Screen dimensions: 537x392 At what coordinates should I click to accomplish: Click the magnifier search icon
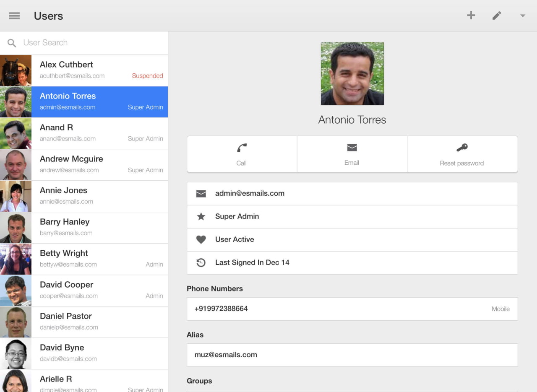click(12, 43)
